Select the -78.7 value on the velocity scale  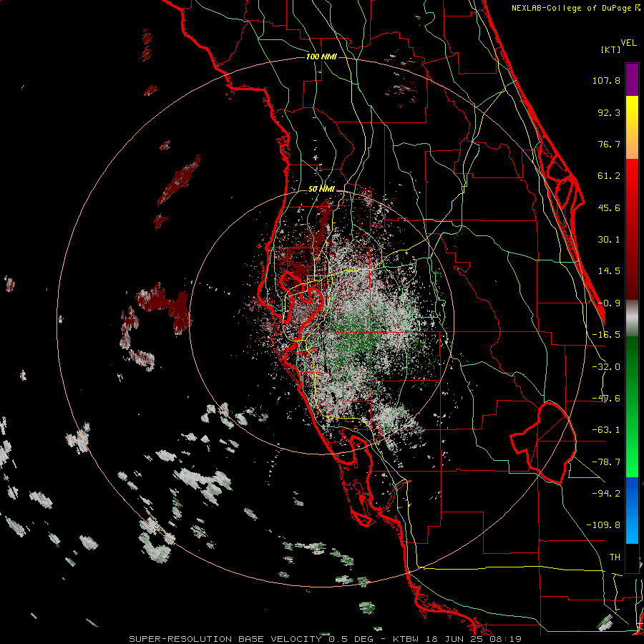tap(606, 462)
